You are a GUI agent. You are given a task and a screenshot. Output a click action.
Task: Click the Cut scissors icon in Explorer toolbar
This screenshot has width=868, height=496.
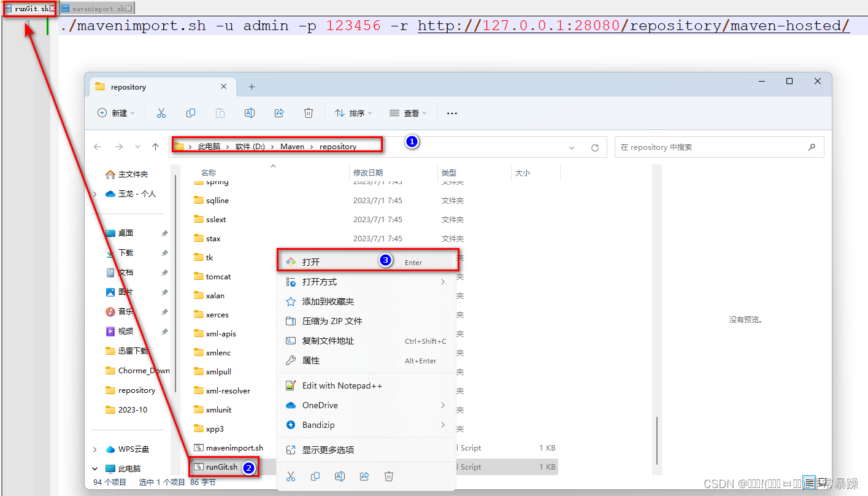coord(161,113)
